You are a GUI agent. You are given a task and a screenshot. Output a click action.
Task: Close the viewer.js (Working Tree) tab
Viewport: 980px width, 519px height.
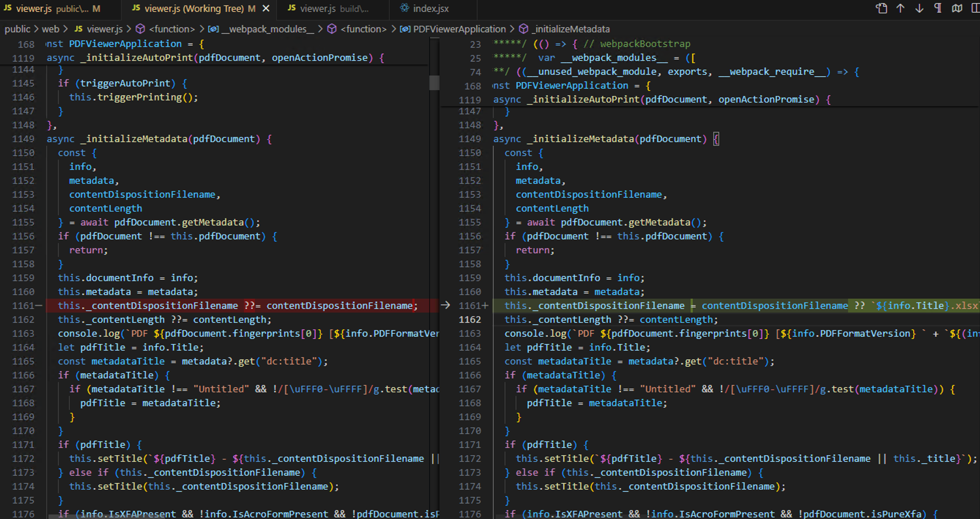point(266,8)
